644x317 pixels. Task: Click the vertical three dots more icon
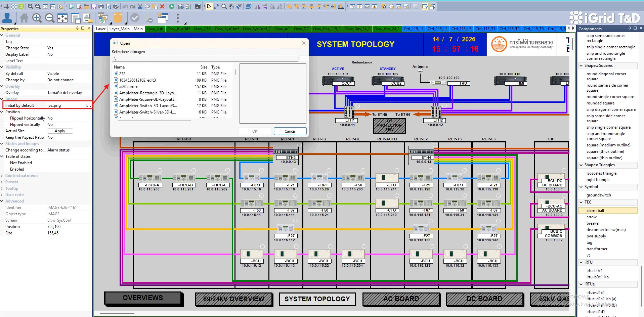[x=178, y=18]
